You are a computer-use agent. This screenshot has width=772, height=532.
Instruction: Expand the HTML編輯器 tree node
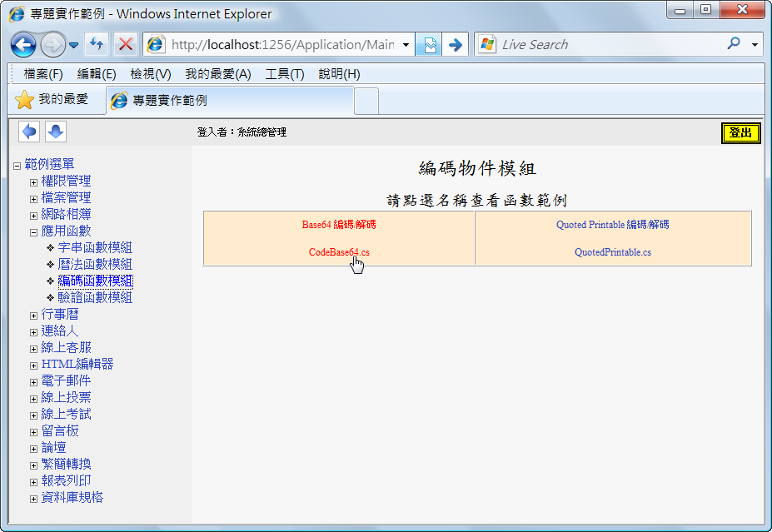click(33, 365)
